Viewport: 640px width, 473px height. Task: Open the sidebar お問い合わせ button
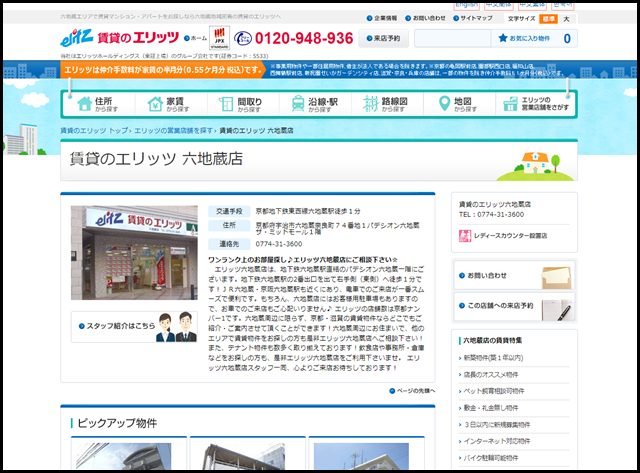(514, 276)
